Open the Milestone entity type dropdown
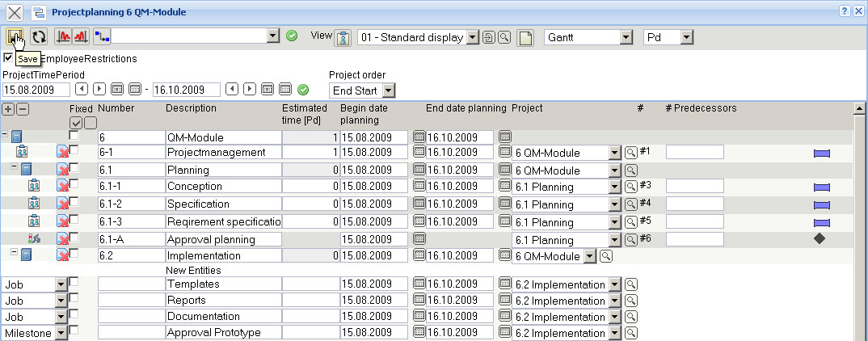This screenshot has width=868, height=341. [61, 333]
